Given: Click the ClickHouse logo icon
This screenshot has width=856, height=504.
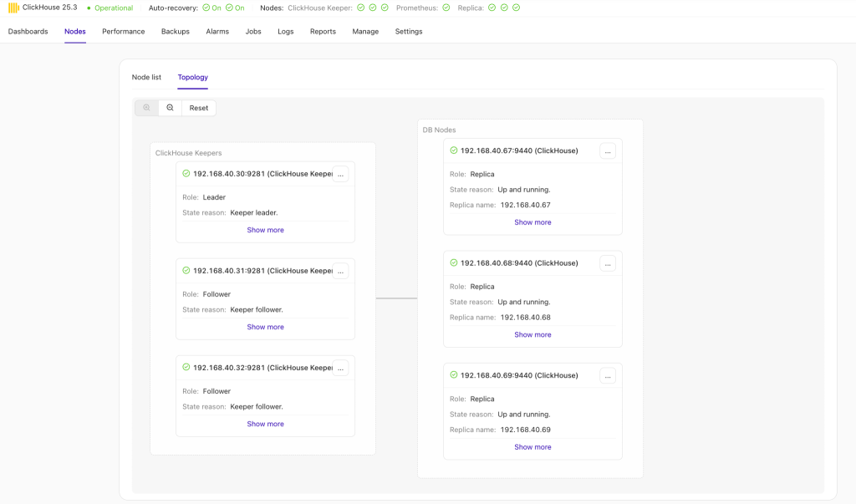Looking at the screenshot, I should point(13,8).
